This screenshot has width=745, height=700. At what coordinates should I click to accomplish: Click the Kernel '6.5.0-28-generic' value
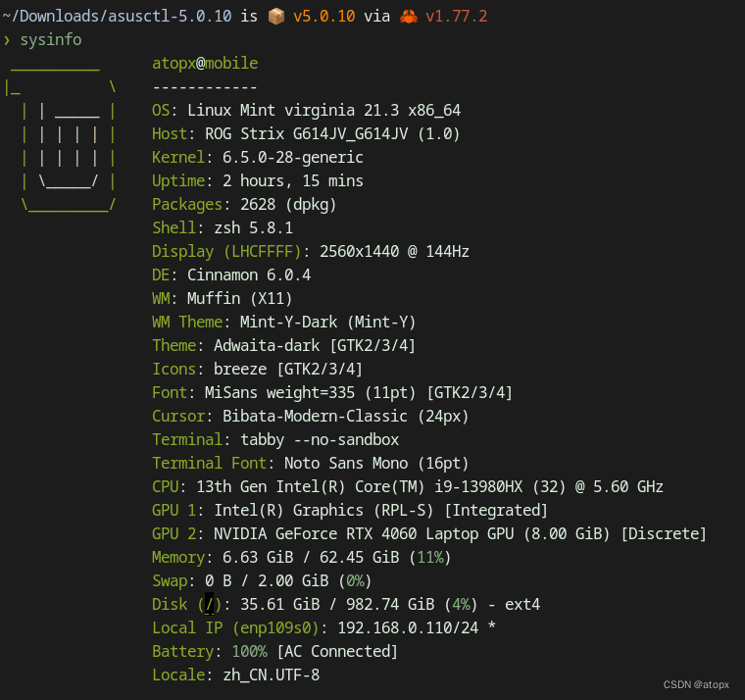pos(293,157)
